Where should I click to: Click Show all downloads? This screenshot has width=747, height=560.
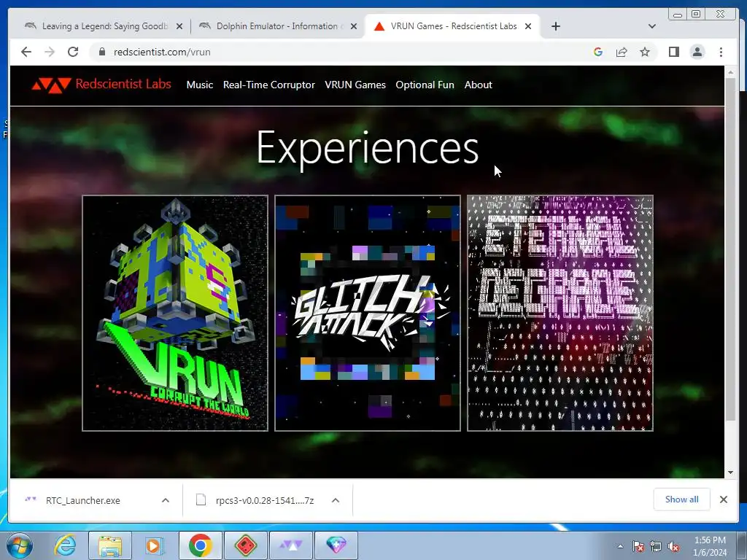tap(682, 499)
